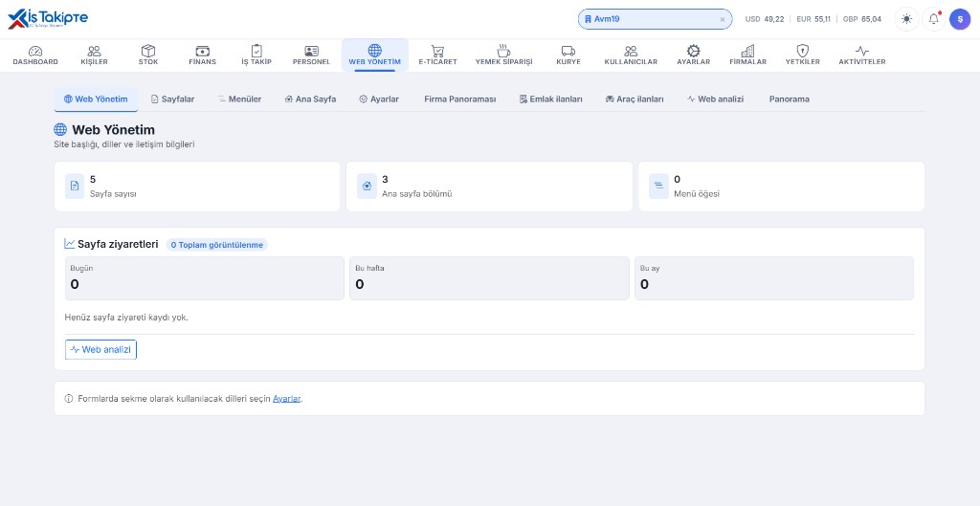Click the GBP 65,04 exchange rate
Screen dimensions: 980x506
click(862, 19)
